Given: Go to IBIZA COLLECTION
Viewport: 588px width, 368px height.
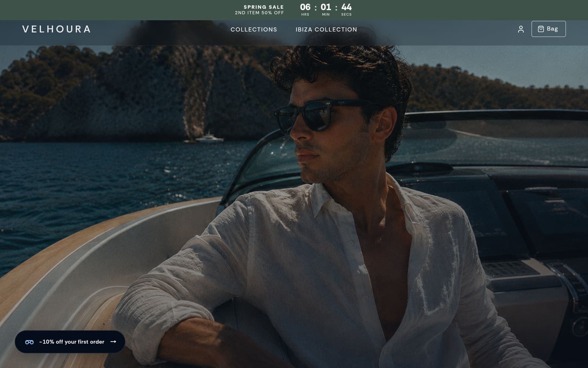Looking at the screenshot, I should [326, 29].
